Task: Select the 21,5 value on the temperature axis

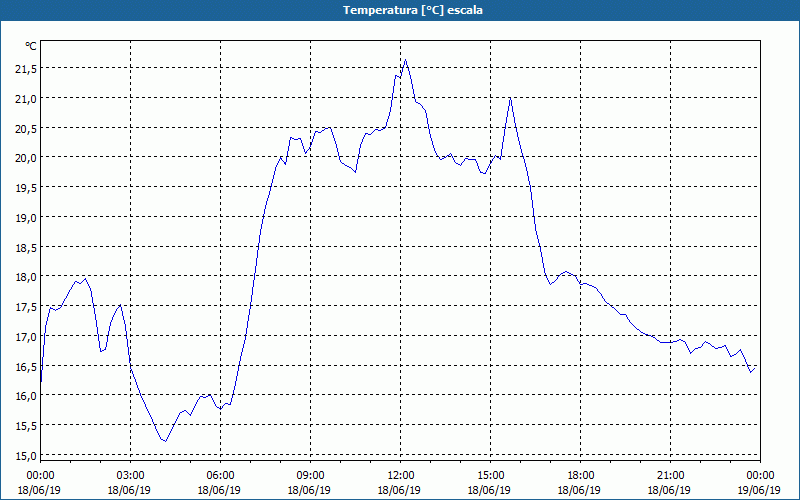Action: click(25, 68)
